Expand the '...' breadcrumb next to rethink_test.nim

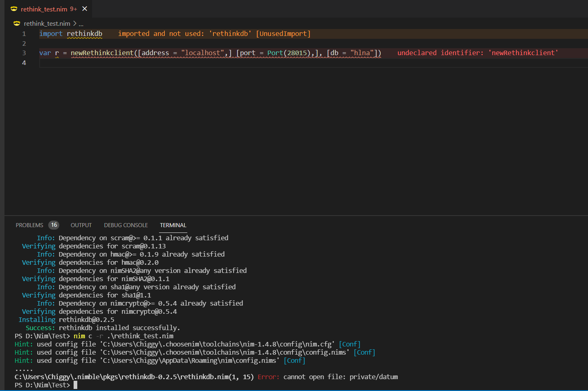coord(81,24)
